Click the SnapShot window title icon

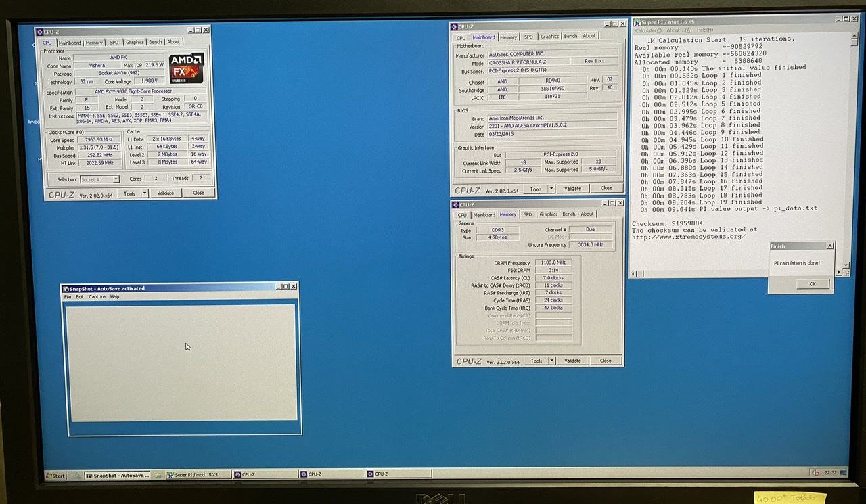pos(65,288)
